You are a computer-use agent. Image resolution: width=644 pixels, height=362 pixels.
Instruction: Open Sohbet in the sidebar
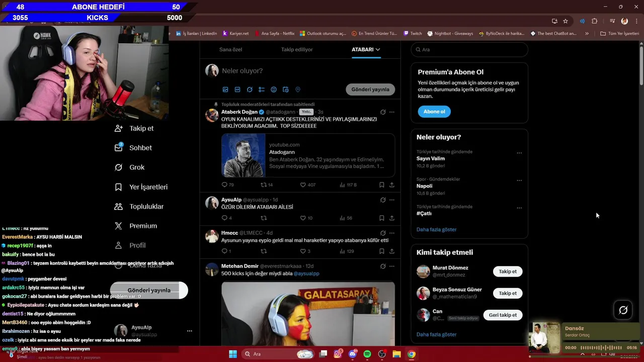[x=133, y=148]
